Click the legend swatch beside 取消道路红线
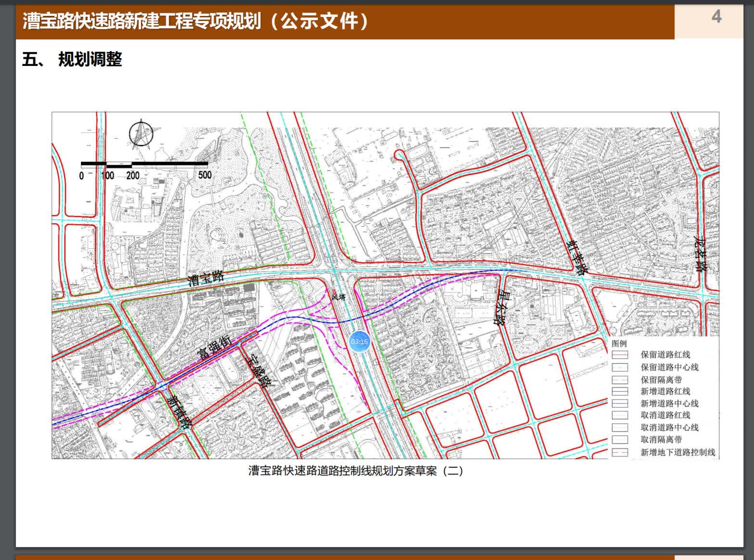754x560 pixels. tap(620, 415)
